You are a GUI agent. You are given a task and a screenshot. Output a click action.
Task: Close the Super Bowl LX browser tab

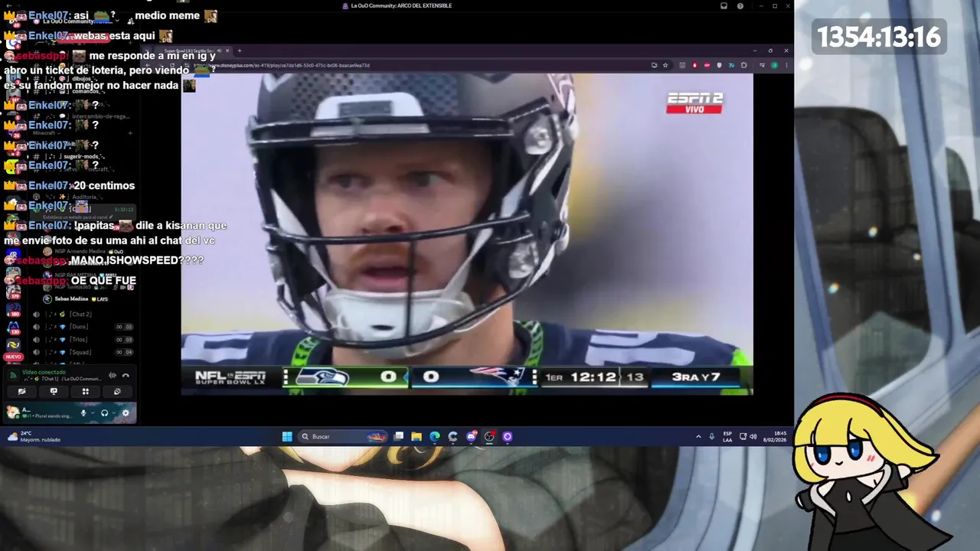pos(227,51)
